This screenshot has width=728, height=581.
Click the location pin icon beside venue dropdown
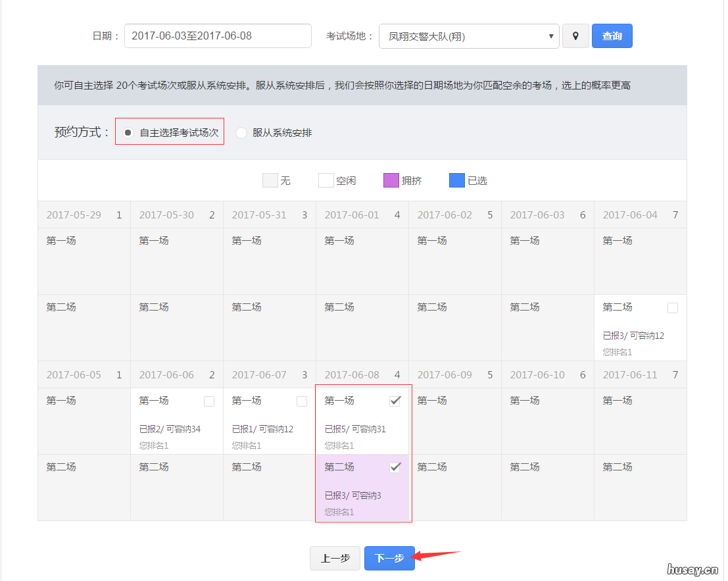click(x=575, y=36)
